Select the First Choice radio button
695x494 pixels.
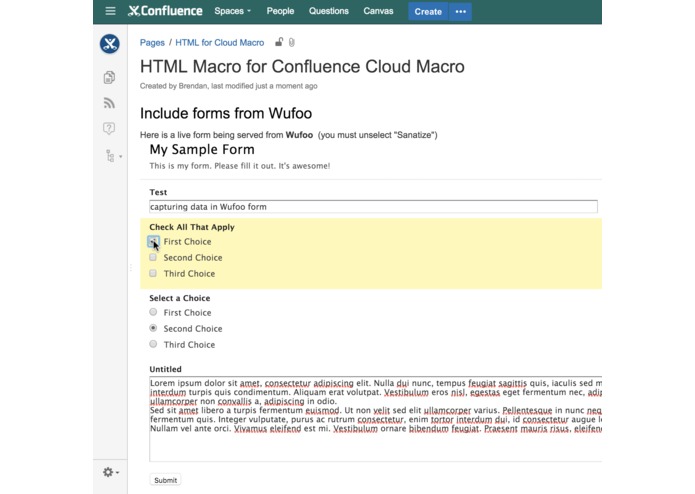point(153,312)
